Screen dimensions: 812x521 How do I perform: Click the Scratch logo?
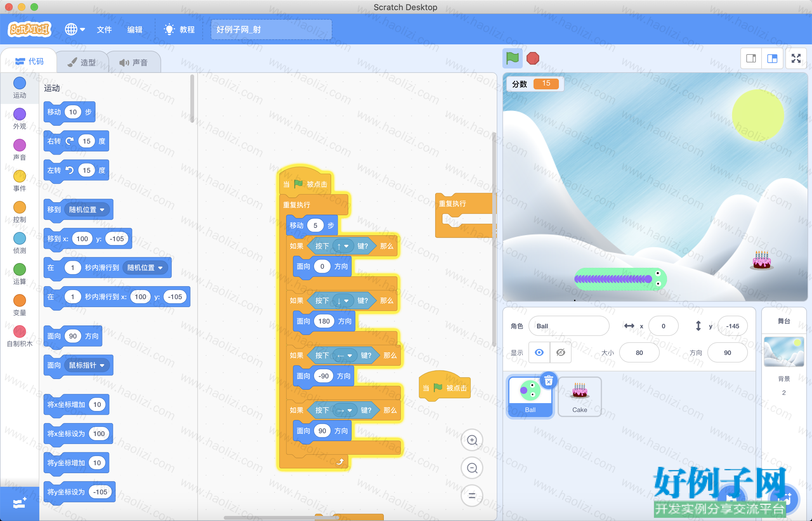pos(29,29)
